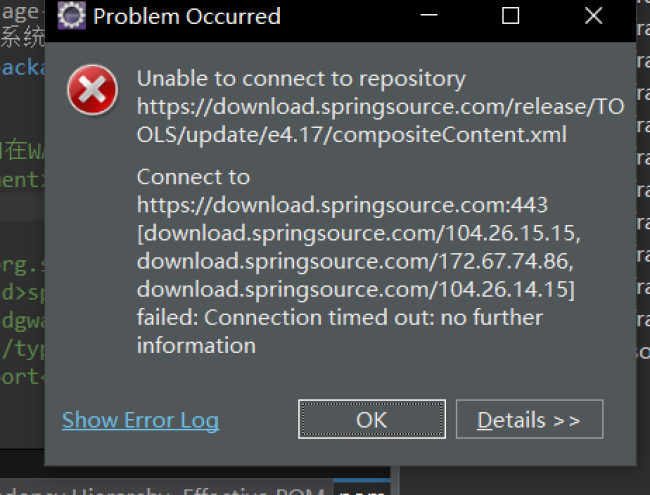Click the "Connect to" message line
The image size is (650, 495).
coord(193,177)
